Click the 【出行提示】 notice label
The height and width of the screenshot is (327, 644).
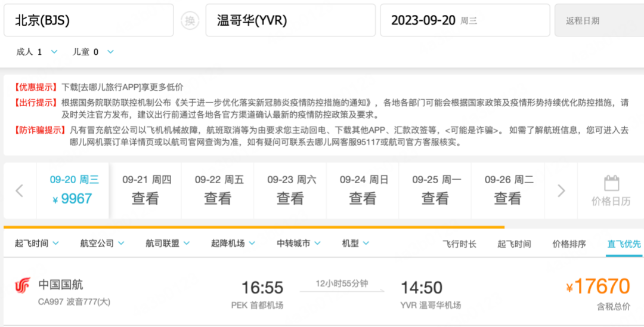[x=36, y=103]
